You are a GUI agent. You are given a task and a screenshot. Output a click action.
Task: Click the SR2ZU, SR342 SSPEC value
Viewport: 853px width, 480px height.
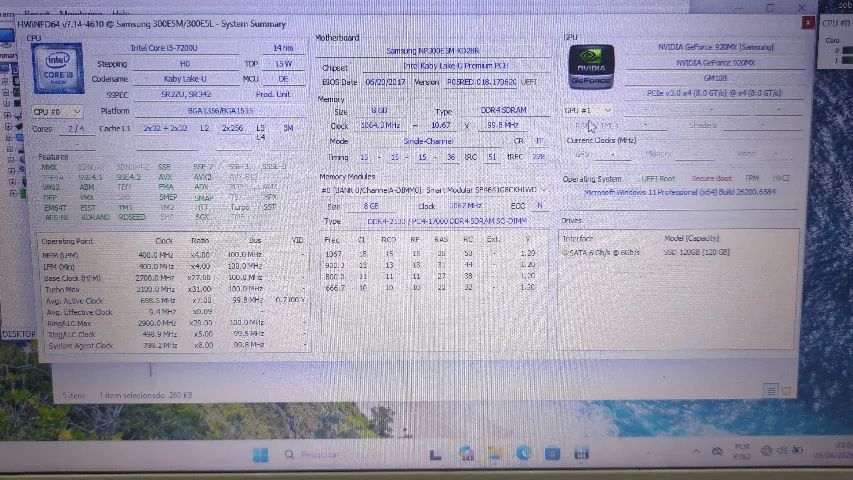(x=186, y=95)
